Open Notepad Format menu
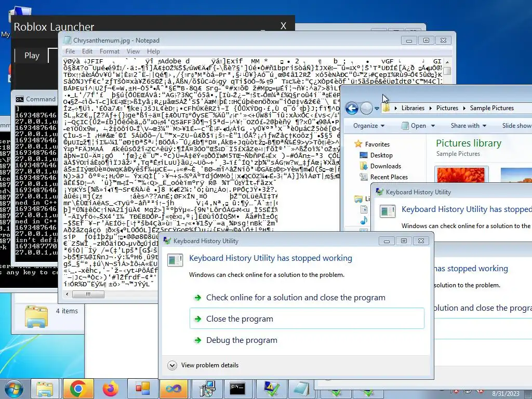Screen dimensions: 532x399 coord(110,51)
